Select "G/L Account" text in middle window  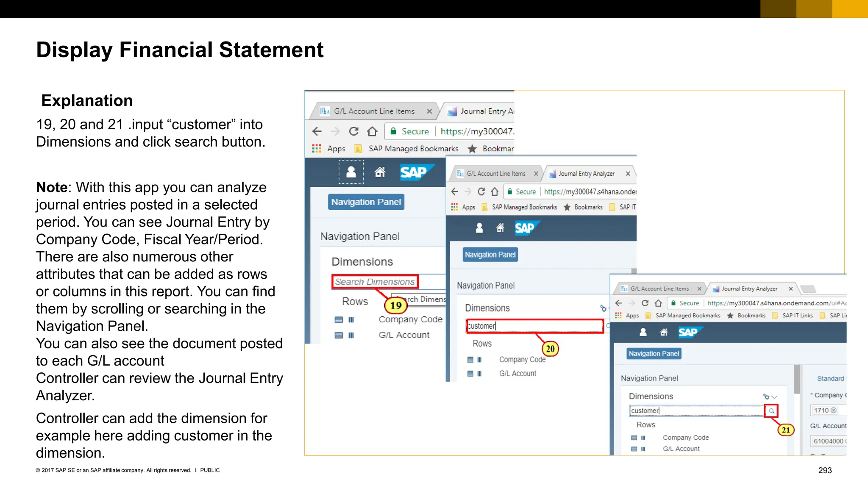517,374
